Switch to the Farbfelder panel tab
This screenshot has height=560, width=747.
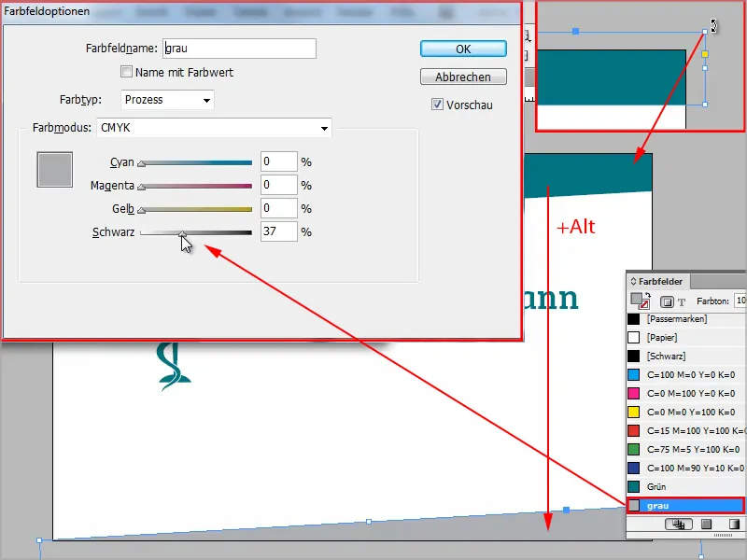click(x=660, y=282)
